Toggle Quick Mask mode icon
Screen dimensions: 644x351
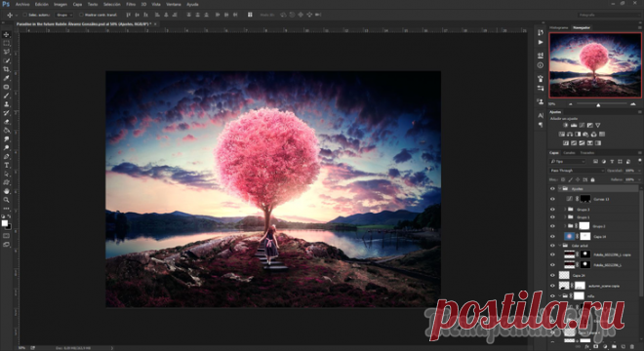point(6,236)
